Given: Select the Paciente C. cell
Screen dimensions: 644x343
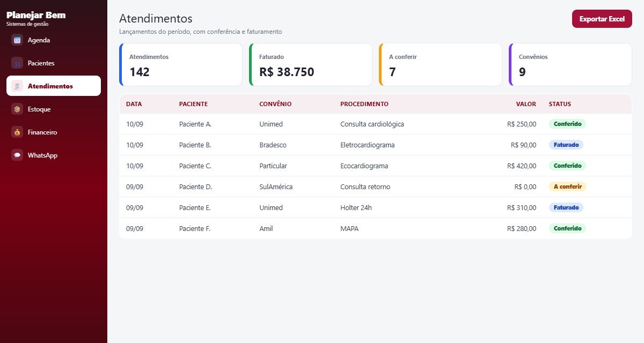Looking at the screenshot, I should [x=195, y=166].
